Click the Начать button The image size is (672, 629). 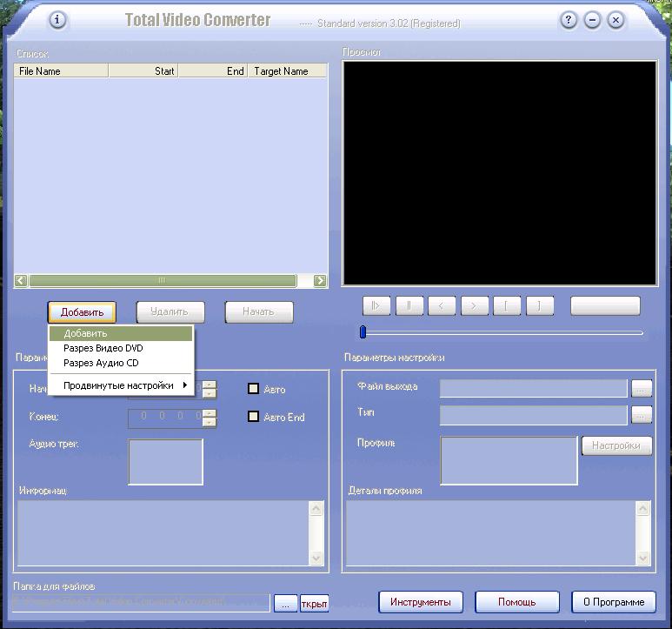click(259, 312)
